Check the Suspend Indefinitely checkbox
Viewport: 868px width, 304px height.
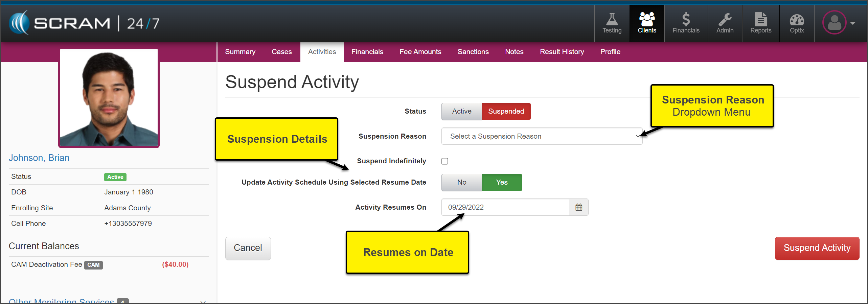(x=445, y=161)
